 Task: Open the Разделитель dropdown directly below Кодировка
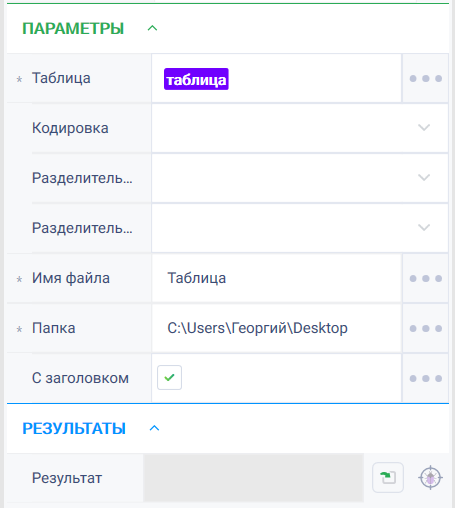tap(300, 178)
